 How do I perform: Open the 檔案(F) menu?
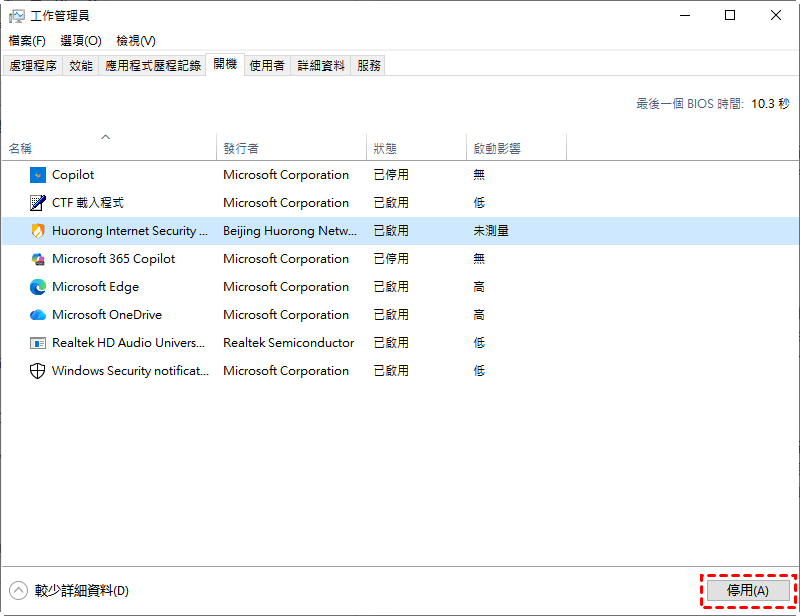[x=27, y=41]
